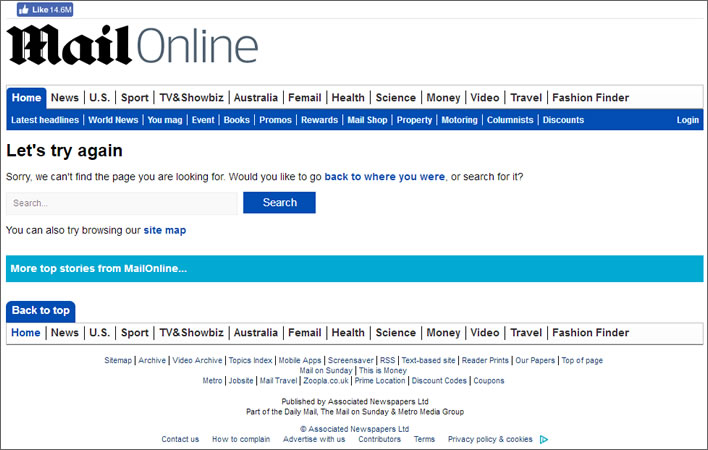Viewport: 708px width, 450px height.
Task: Open Columnists in the blue sub-menu
Action: (x=510, y=120)
